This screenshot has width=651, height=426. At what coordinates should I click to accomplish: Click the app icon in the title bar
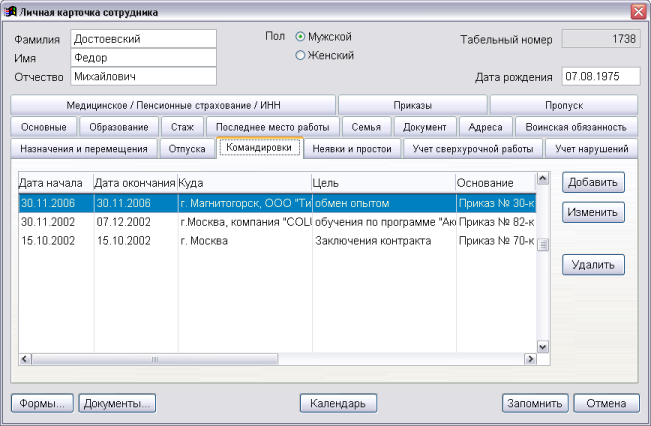coord(11,10)
